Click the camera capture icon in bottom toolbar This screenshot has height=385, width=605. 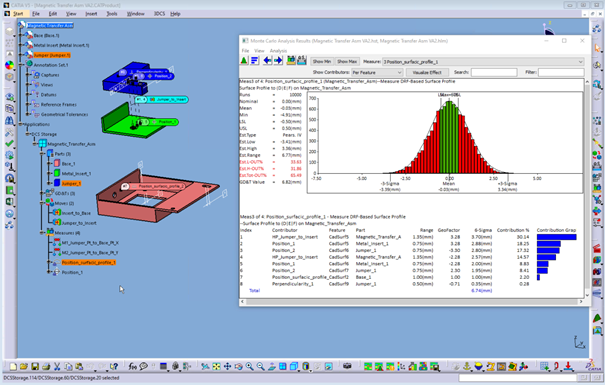[347, 366]
